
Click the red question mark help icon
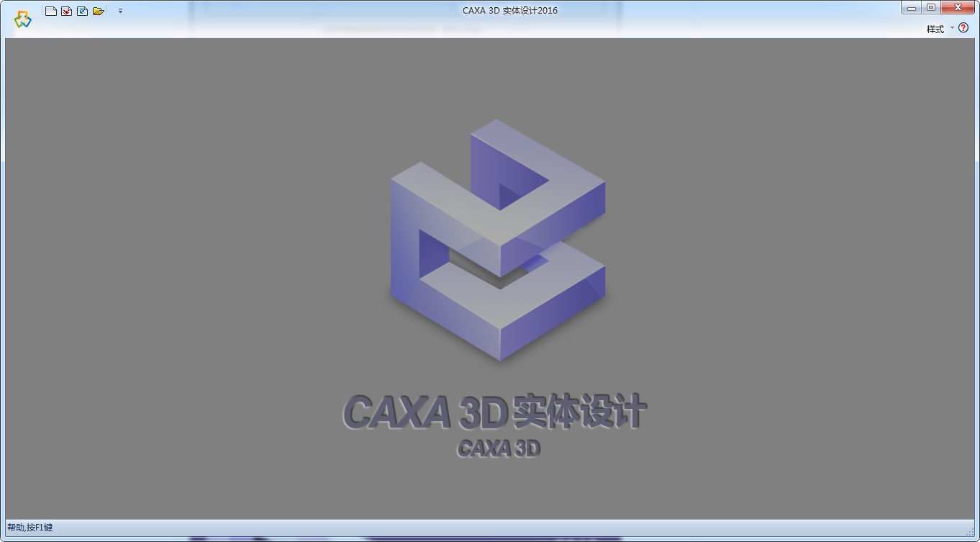tap(963, 28)
